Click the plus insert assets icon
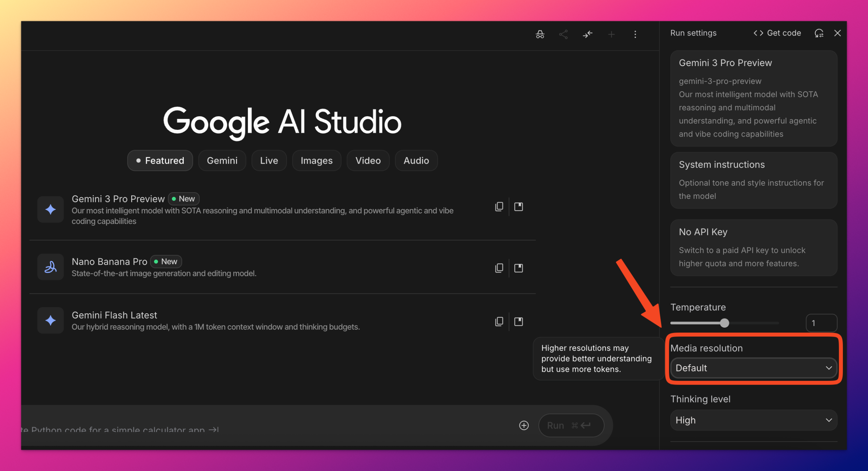The image size is (868, 471). pos(524,425)
